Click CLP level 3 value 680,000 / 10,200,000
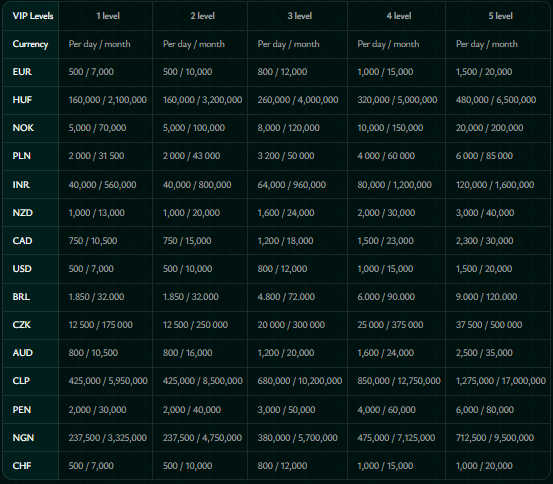The width and height of the screenshot is (553, 484). click(299, 381)
